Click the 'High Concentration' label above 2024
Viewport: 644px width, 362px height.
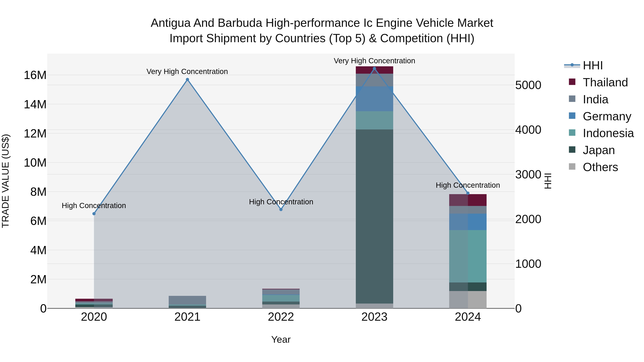(x=468, y=185)
